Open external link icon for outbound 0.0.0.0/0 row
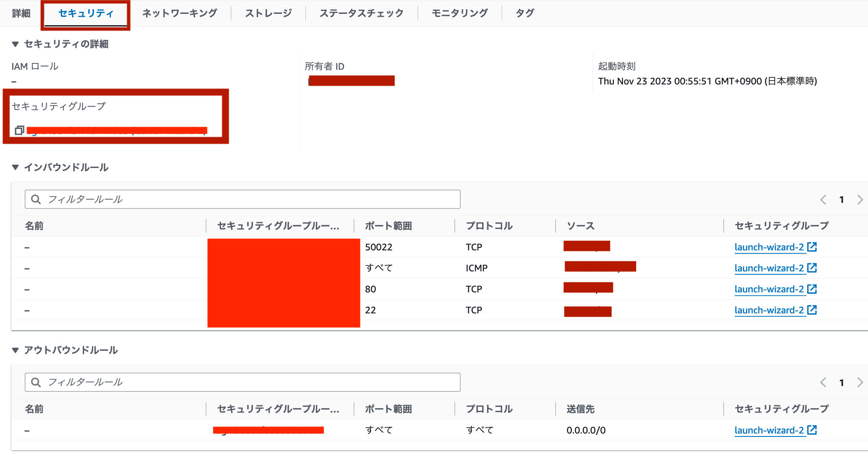 [812, 430]
